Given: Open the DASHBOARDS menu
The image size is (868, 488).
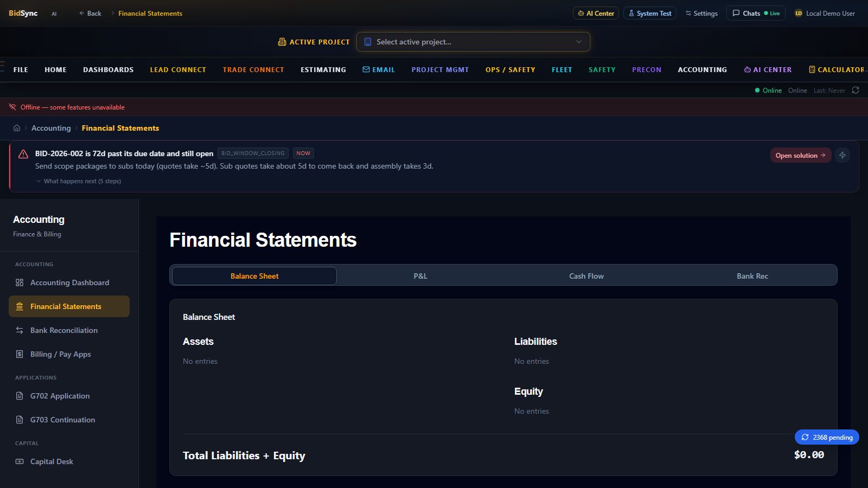Looking at the screenshot, I should (108, 69).
